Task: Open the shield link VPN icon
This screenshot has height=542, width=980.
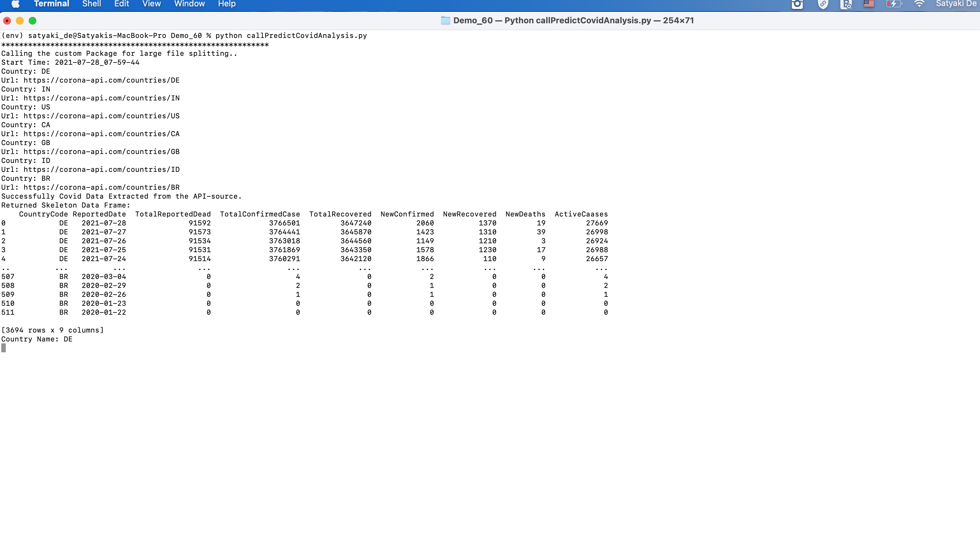Action: pos(823,4)
